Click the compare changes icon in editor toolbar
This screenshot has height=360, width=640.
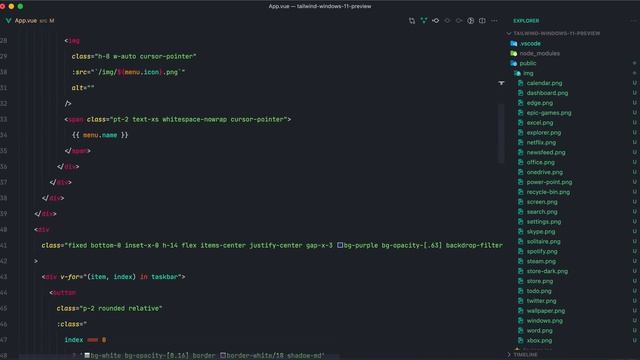click(412, 21)
